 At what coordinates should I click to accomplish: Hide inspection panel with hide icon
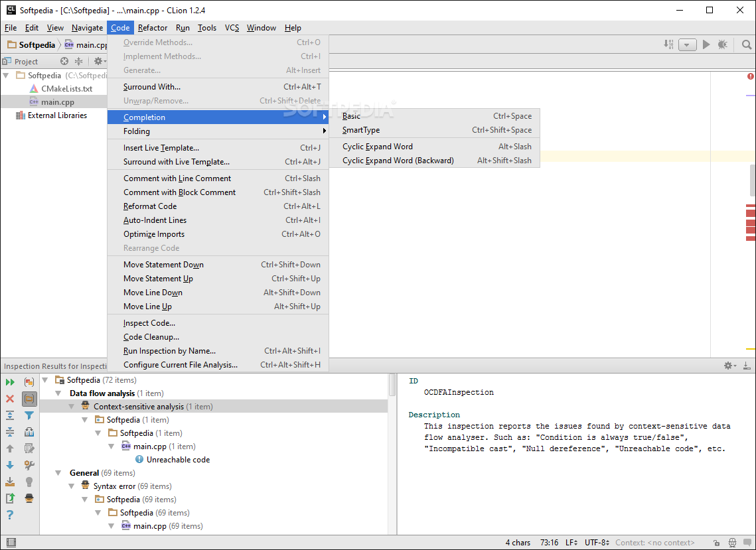pyautogui.click(x=746, y=366)
